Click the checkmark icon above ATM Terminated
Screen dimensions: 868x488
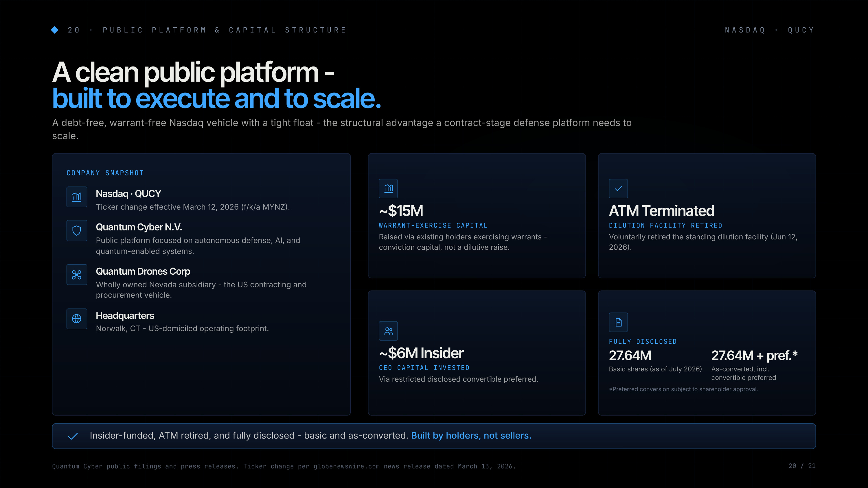click(618, 188)
